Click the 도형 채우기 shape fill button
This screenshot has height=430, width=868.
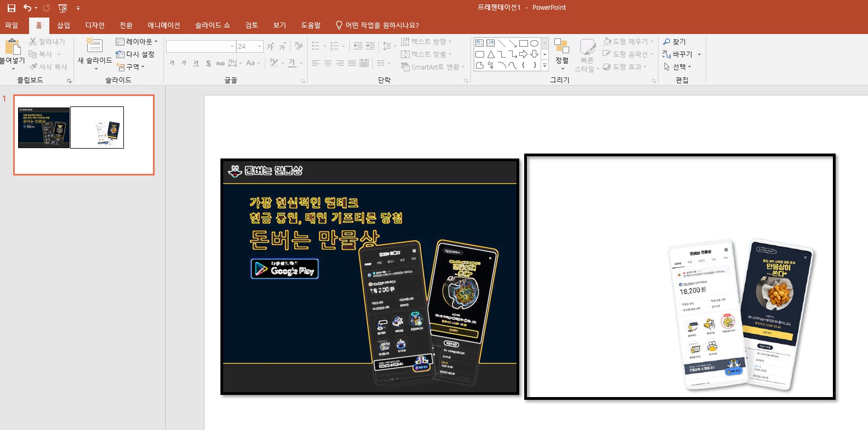tap(627, 42)
